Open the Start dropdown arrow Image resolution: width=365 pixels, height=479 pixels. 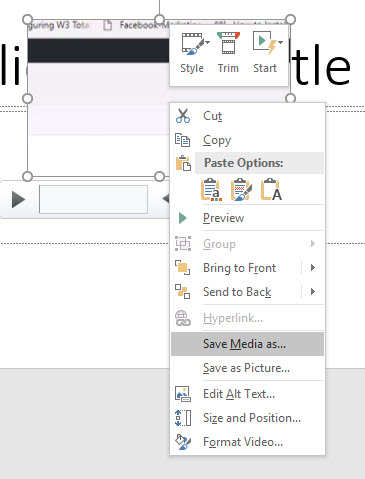coord(281,42)
